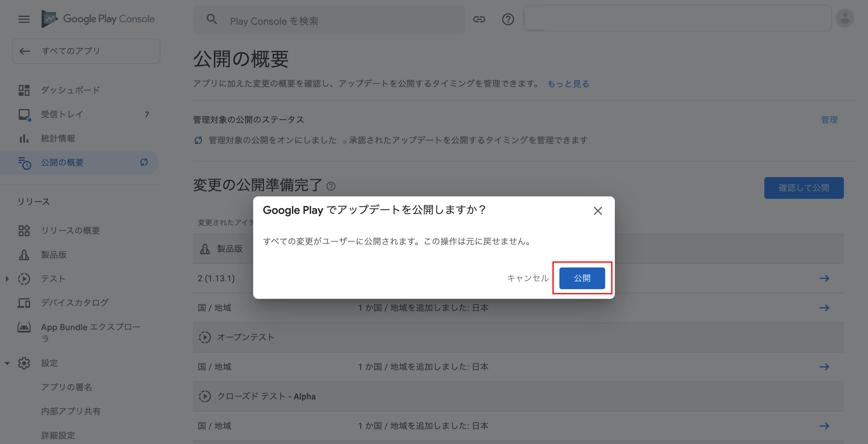Confirm with the 公開 button
868x444 pixels.
[582, 278]
